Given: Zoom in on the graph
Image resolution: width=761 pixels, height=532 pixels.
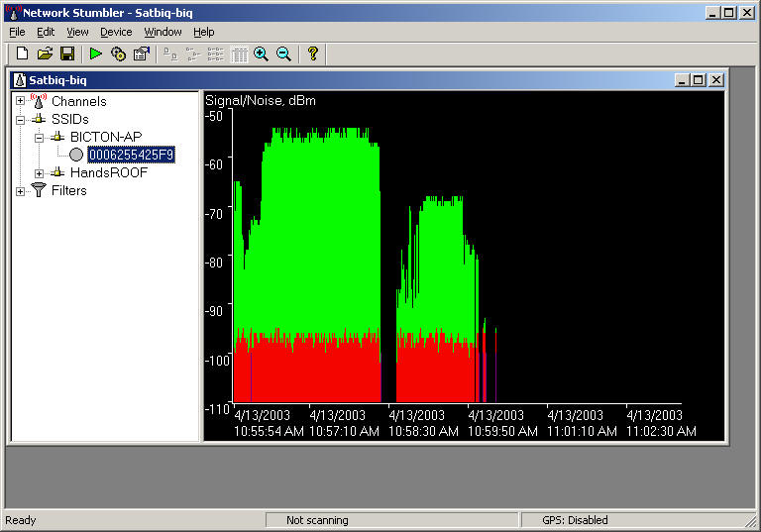Looking at the screenshot, I should [262, 53].
